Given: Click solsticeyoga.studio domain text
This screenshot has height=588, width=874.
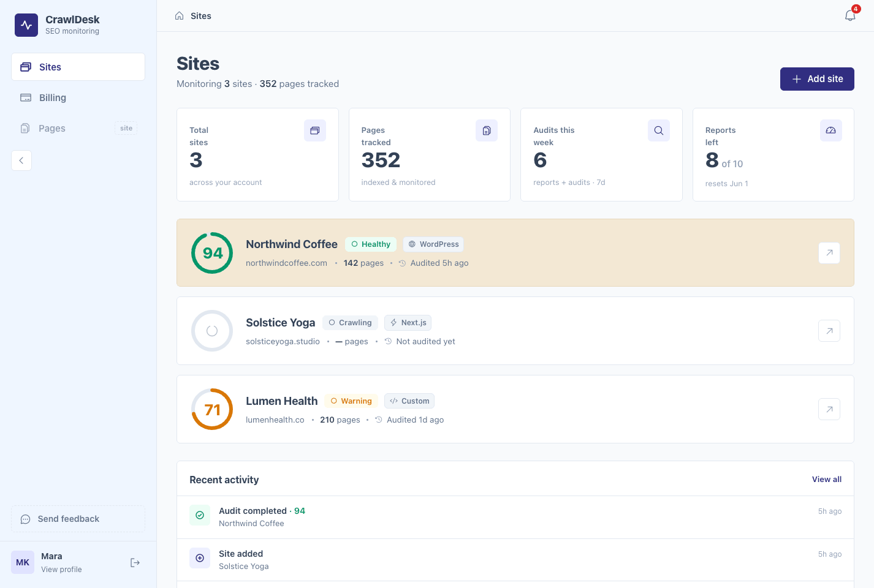Looking at the screenshot, I should 283,342.
